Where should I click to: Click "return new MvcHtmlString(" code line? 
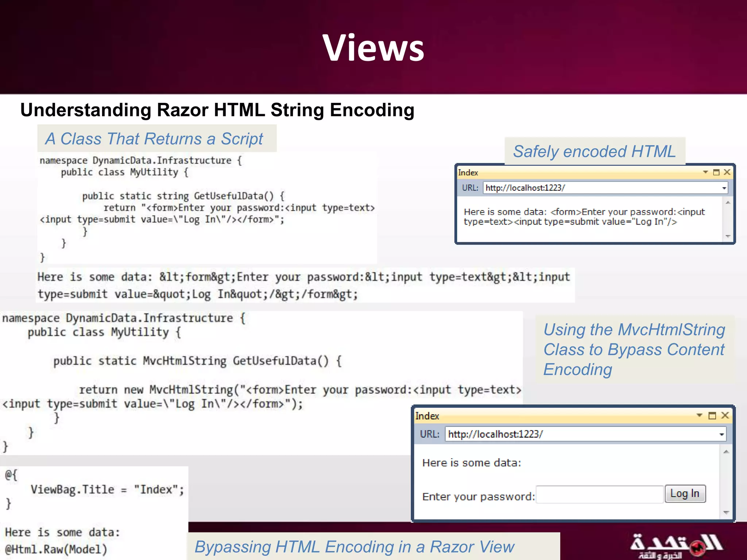(x=300, y=390)
